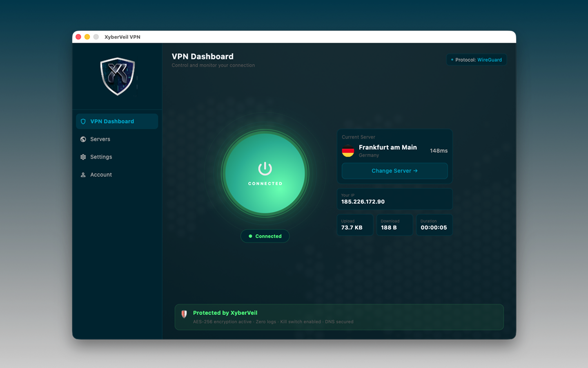Viewport: 588px width, 368px height.
Task: Click the XyberVeil shield logo
Action: 118,76
